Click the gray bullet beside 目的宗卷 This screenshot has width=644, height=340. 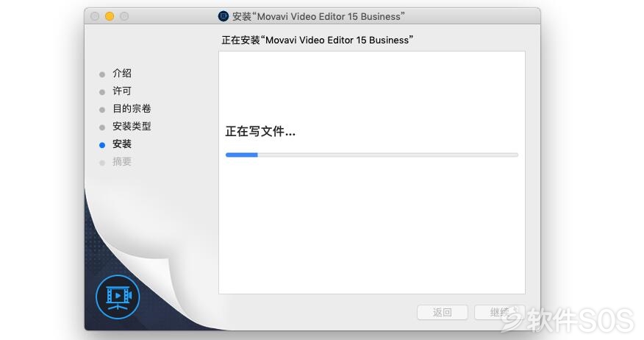pyautogui.click(x=102, y=110)
